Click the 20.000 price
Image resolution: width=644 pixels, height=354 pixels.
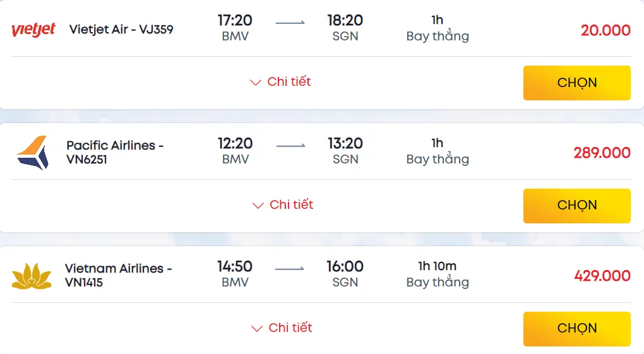click(605, 30)
